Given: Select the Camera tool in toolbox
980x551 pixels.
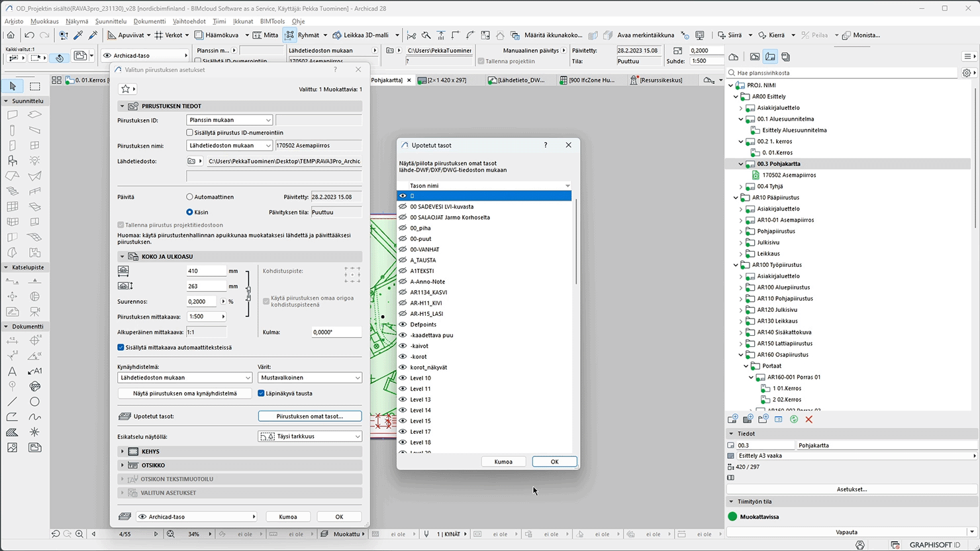Looking at the screenshot, I should 35,312.
